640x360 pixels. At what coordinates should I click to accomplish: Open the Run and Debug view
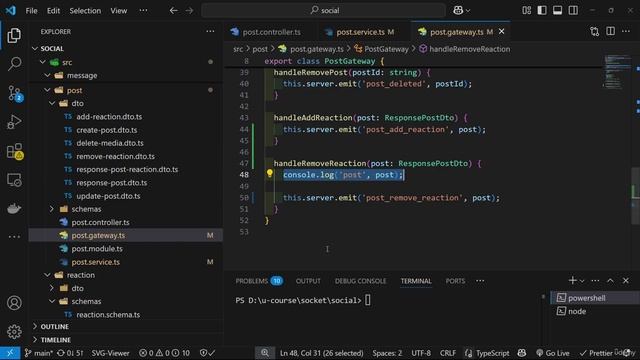coord(14,122)
